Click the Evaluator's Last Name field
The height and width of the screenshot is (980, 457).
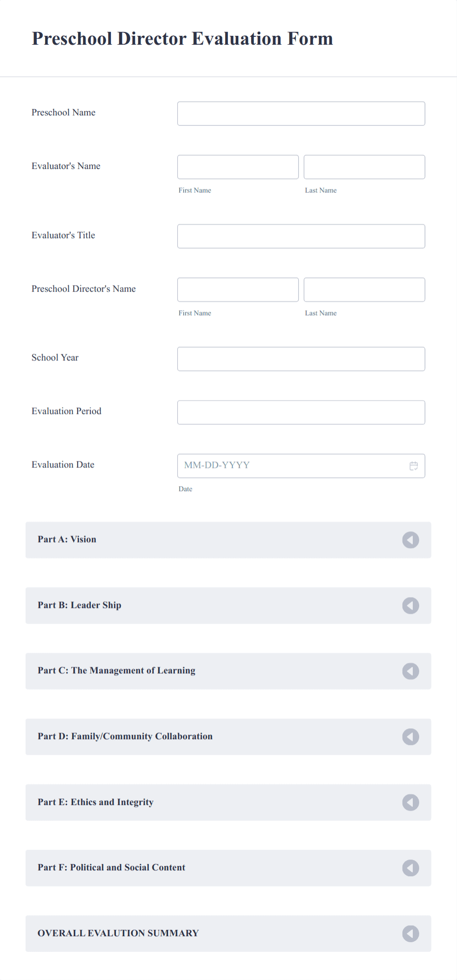364,167
